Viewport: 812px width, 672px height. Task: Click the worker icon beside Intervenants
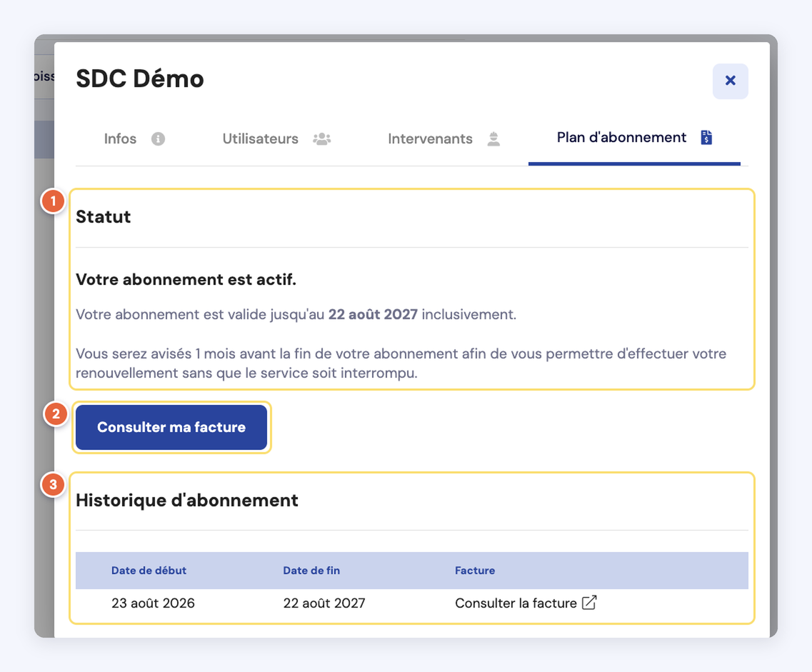[x=493, y=139]
